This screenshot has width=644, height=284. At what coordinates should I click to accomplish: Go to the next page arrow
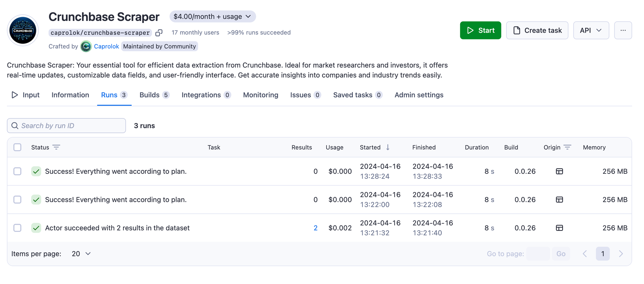click(x=621, y=254)
